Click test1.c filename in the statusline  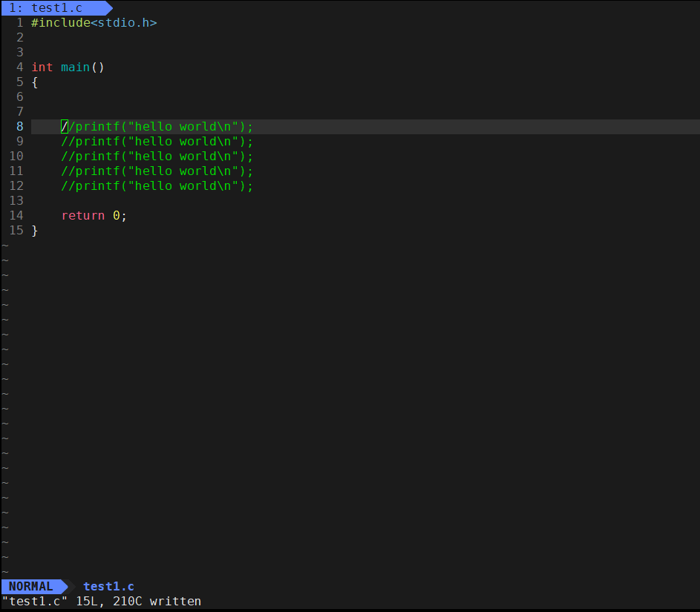(108, 586)
